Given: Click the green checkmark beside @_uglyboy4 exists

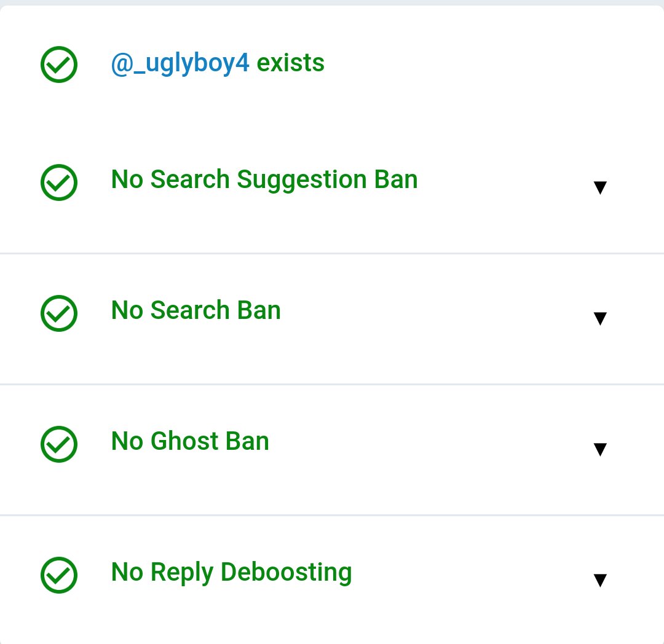Looking at the screenshot, I should coord(59,65).
